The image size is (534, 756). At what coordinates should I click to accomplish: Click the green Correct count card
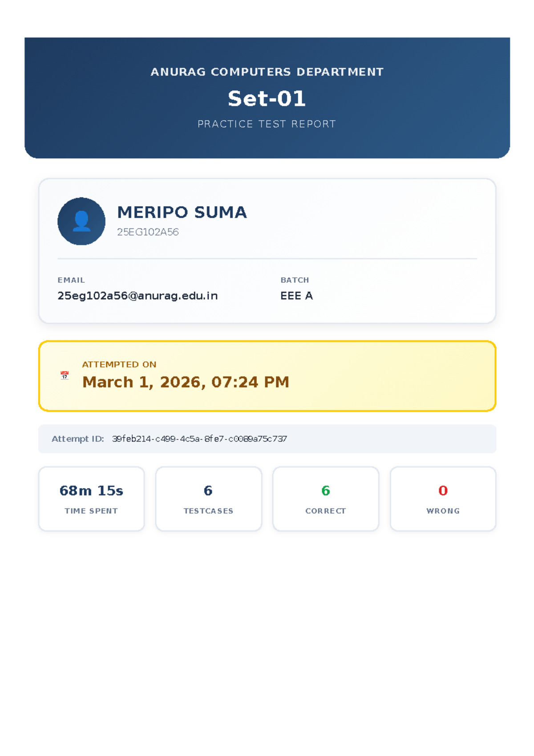click(x=326, y=499)
